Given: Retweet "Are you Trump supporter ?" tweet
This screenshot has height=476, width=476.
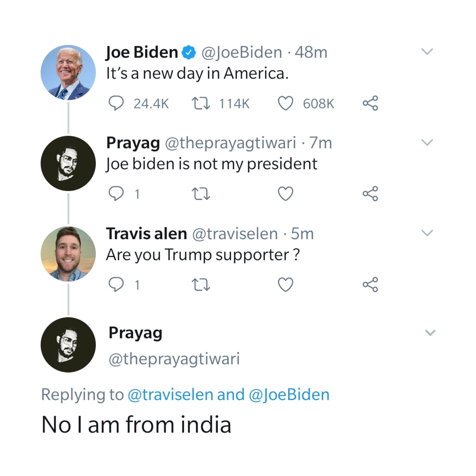Looking at the screenshot, I should point(201,284).
